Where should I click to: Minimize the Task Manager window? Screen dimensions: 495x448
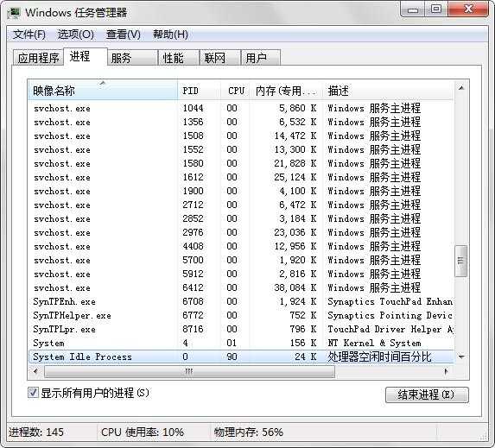pyautogui.click(x=413, y=9)
